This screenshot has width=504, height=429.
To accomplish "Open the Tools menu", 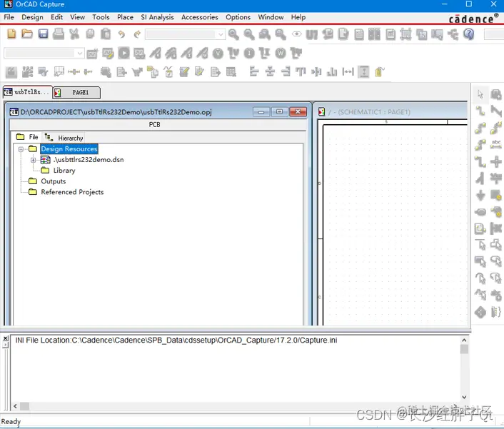I will click(101, 17).
